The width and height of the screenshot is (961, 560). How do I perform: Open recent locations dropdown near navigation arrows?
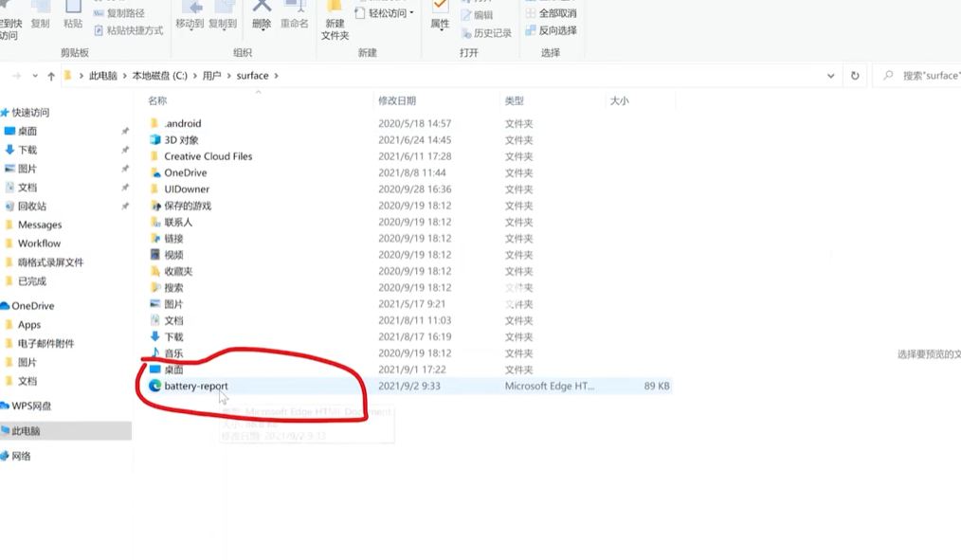[35, 76]
